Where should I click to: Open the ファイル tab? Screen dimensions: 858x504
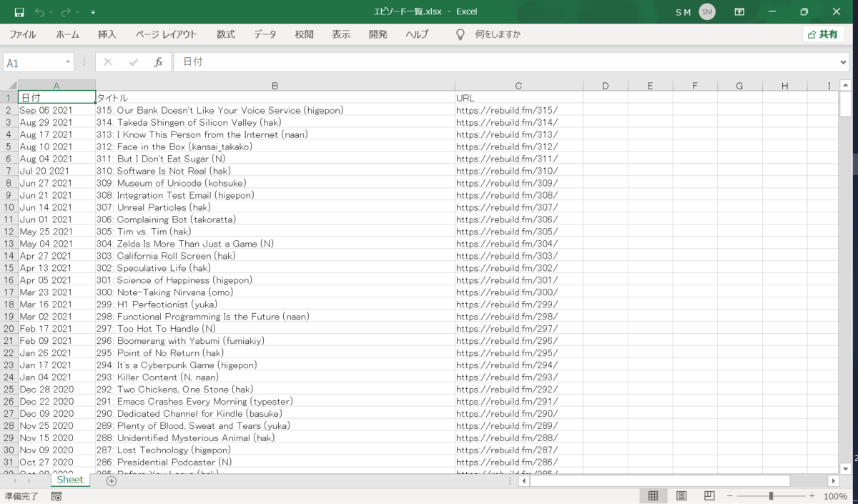click(x=23, y=34)
